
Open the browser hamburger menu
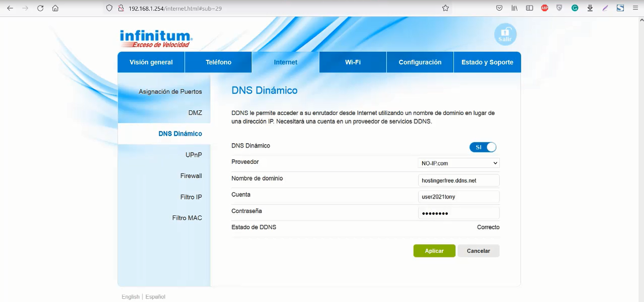[635, 8]
